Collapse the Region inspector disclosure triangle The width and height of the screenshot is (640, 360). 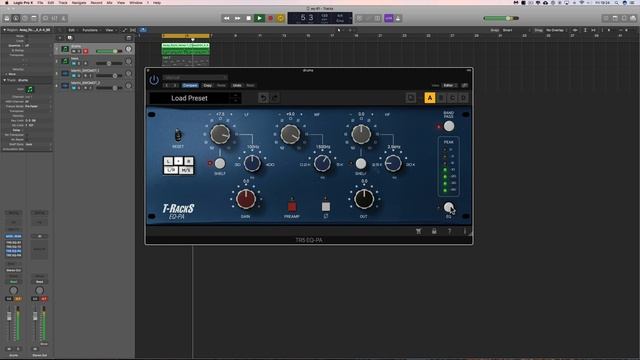click(x=4, y=30)
